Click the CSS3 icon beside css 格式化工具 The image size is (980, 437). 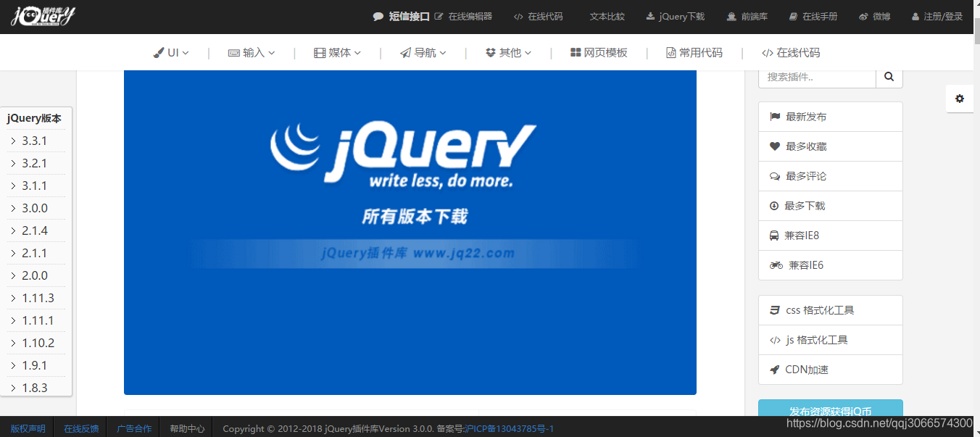pos(774,310)
